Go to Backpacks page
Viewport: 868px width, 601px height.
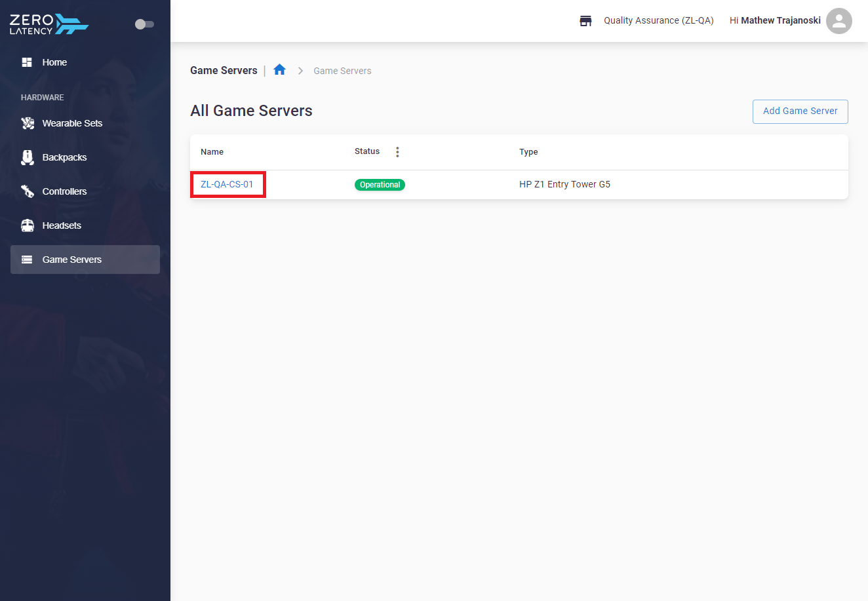click(x=85, y=157)
